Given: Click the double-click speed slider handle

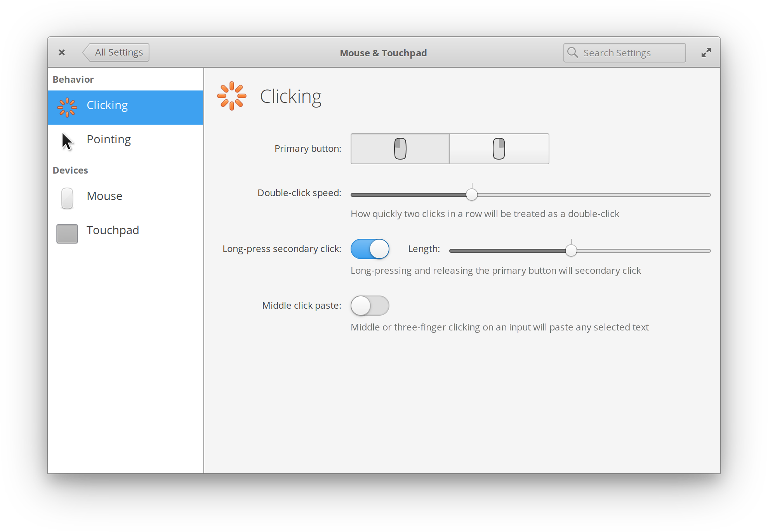Looking at the screenshot, I should [x=472, y=195].
